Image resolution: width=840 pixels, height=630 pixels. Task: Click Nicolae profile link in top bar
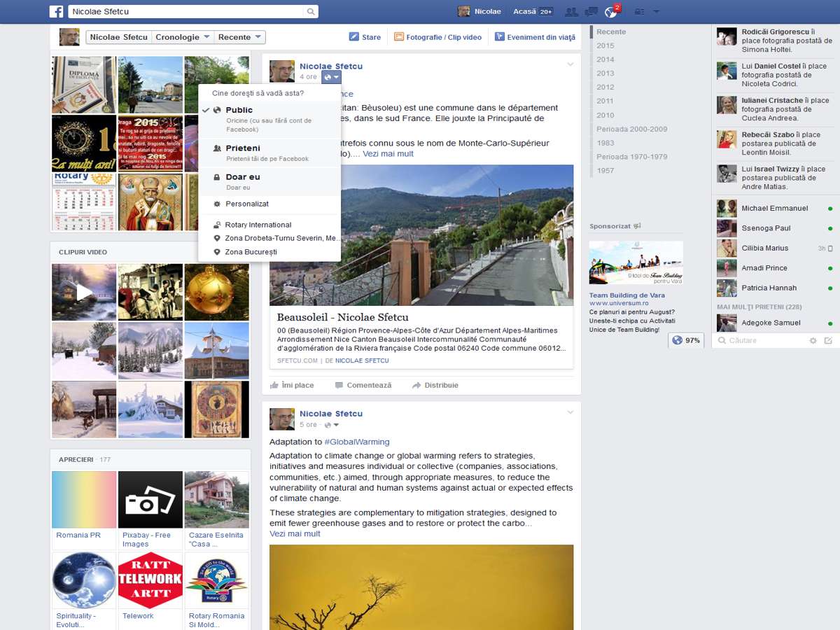click(x=479, y=11)
